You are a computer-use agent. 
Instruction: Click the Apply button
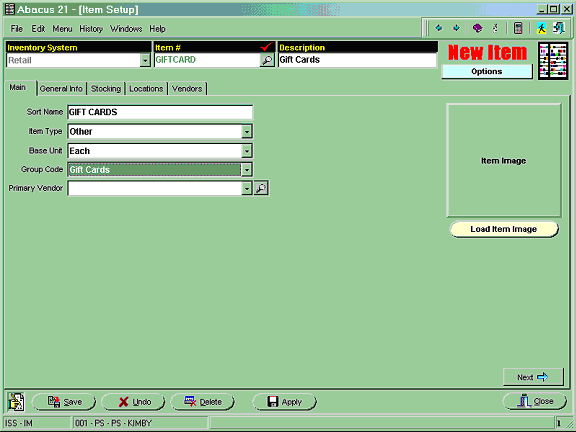[284, 402]
